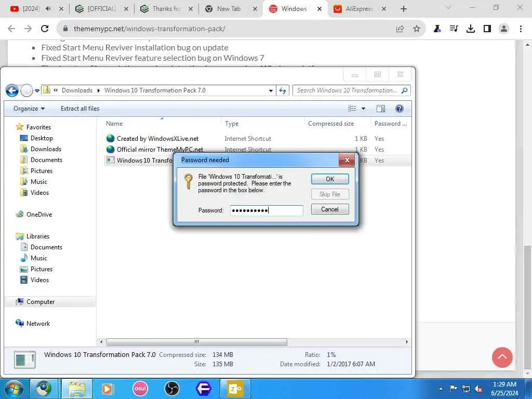
Task: Select OneDrive in navigation pane
Action: click(39, 215)
